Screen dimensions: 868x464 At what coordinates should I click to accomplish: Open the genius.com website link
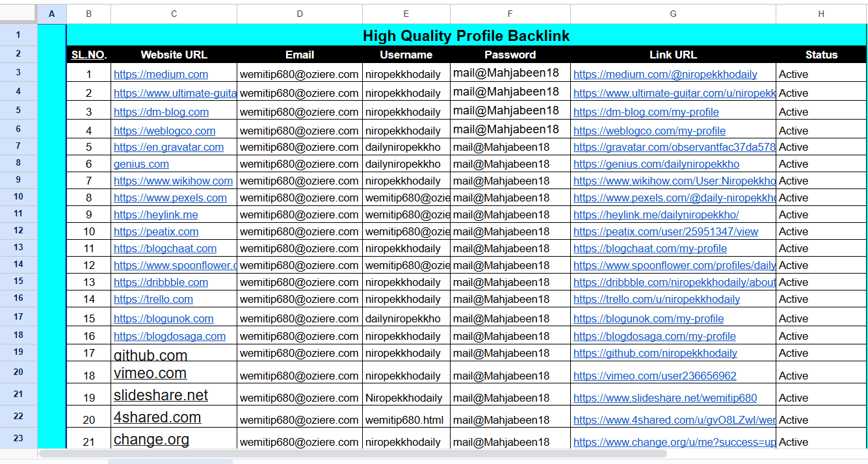[x=141, y=164]
